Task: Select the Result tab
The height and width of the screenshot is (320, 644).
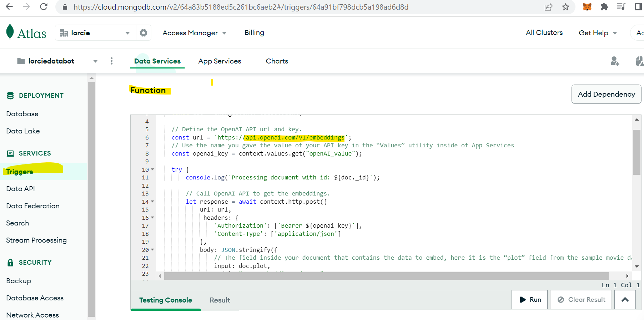Action: (220, 300)
